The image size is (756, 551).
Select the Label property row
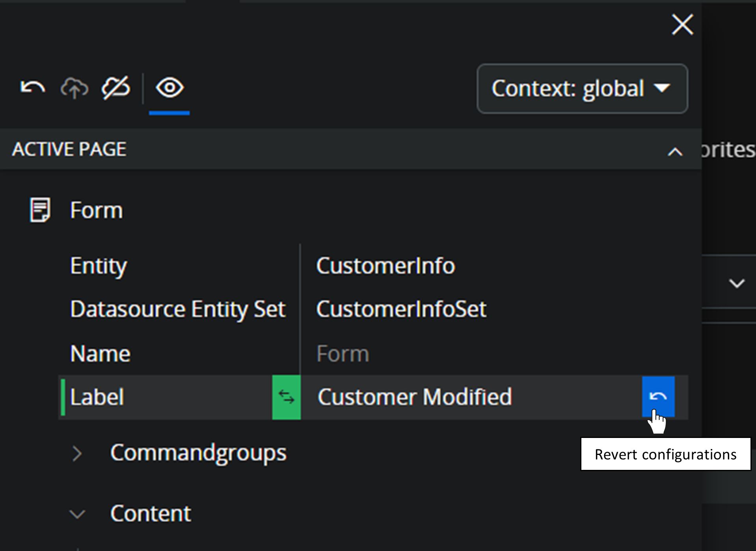97,397
